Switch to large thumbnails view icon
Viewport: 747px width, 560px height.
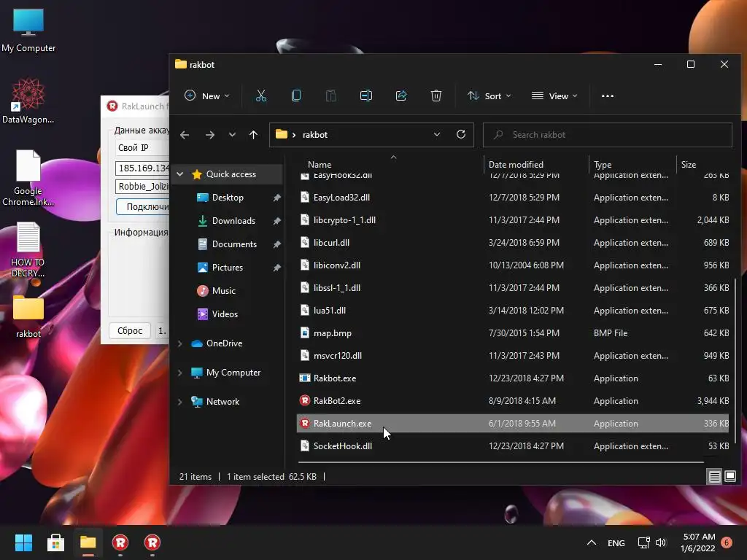click(730, 476)
